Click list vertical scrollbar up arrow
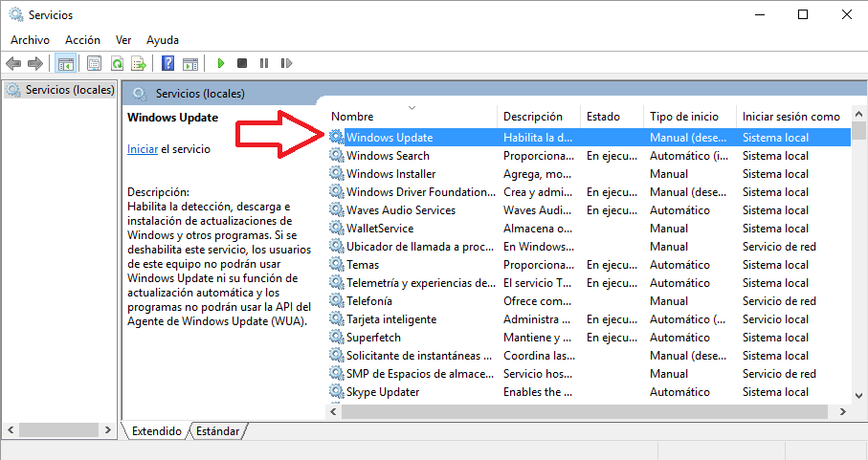The width and height of the screenshot is (868, 460). pyautogui.click(x=858, y=114)
